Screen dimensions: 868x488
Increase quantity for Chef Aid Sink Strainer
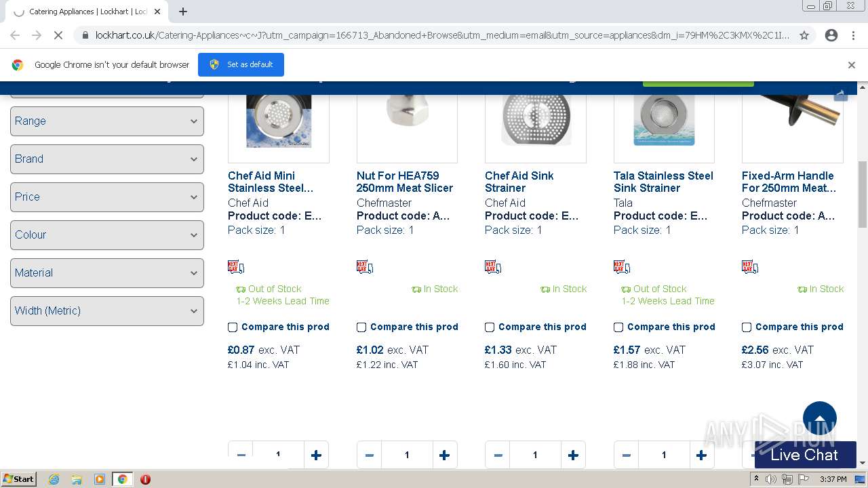[573, 455]
